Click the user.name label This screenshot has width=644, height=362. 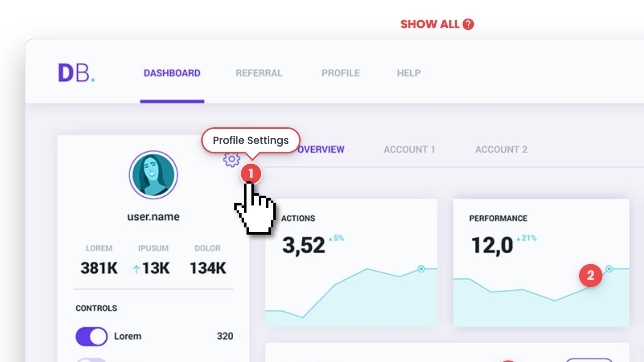153,217
